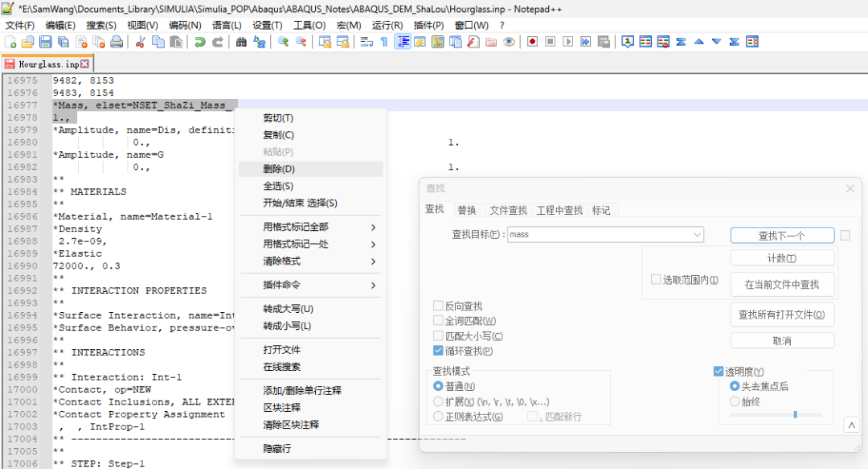
Task: Choose 转成大写(U) in the context menu
Action: pyautogui.click(x=310, y=309)
